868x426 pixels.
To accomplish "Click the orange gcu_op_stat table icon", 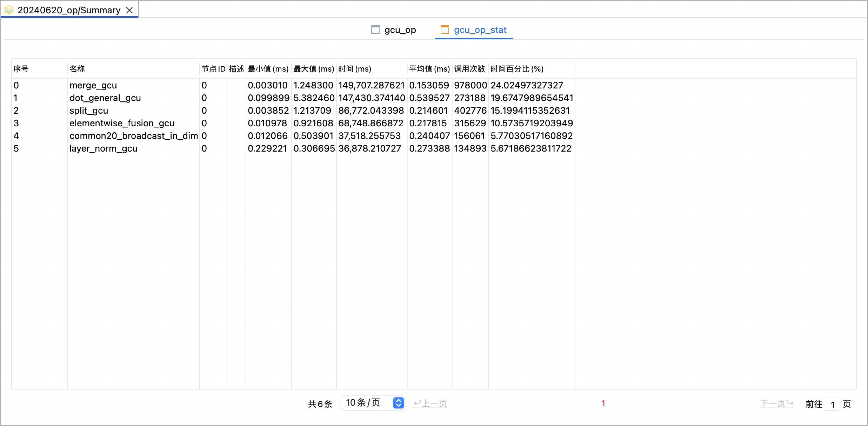I will tap(445, 29).
